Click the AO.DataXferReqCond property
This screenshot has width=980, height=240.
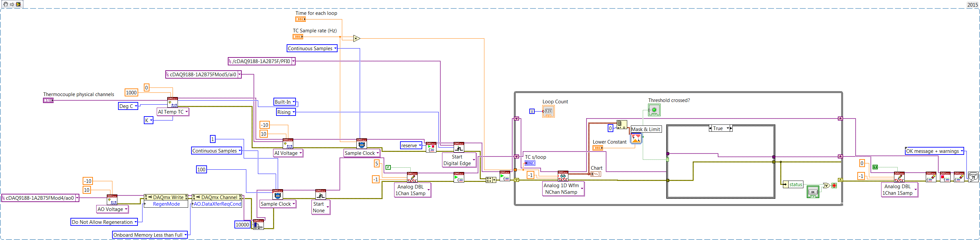tap(217, 204)
